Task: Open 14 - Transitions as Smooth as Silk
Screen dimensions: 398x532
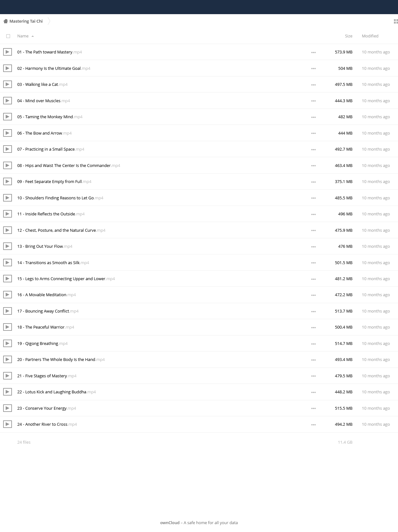Action: coord(53,263)
